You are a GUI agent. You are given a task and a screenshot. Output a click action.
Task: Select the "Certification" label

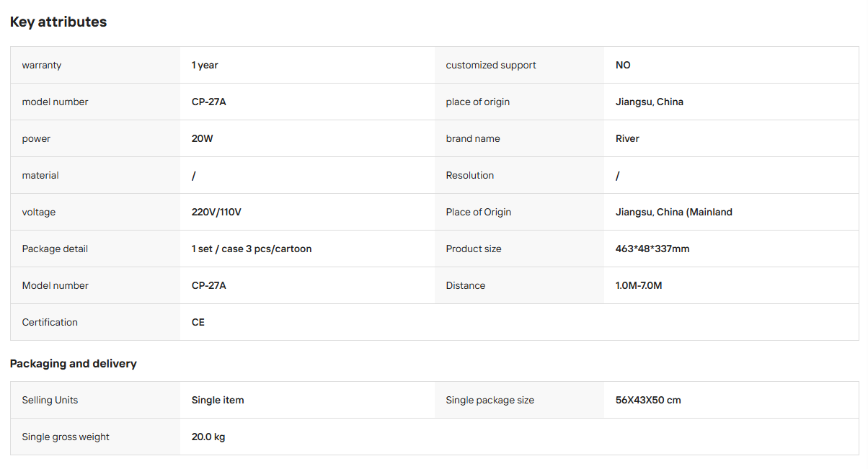click(50, 323)
